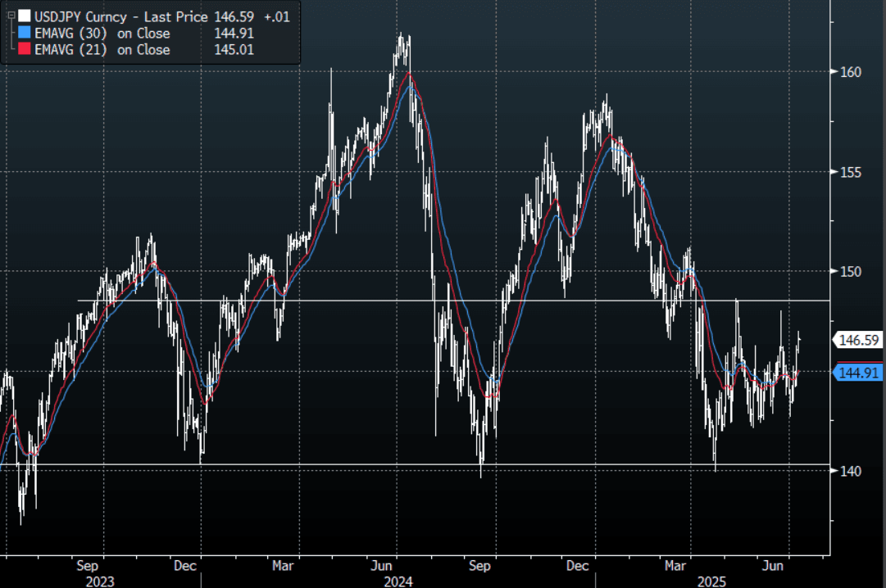This screenshot has height=588, width=886.
Task: Click the red EMAVG (21) color swatch
Action: coord(25,49)
